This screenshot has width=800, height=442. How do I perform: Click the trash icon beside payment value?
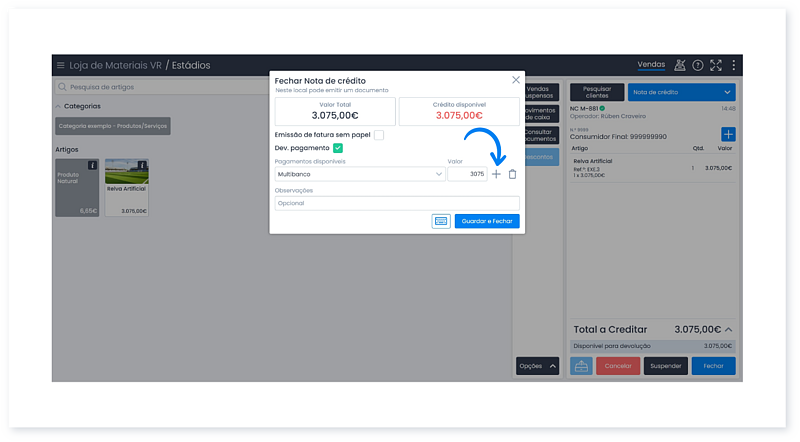point(512,174)
